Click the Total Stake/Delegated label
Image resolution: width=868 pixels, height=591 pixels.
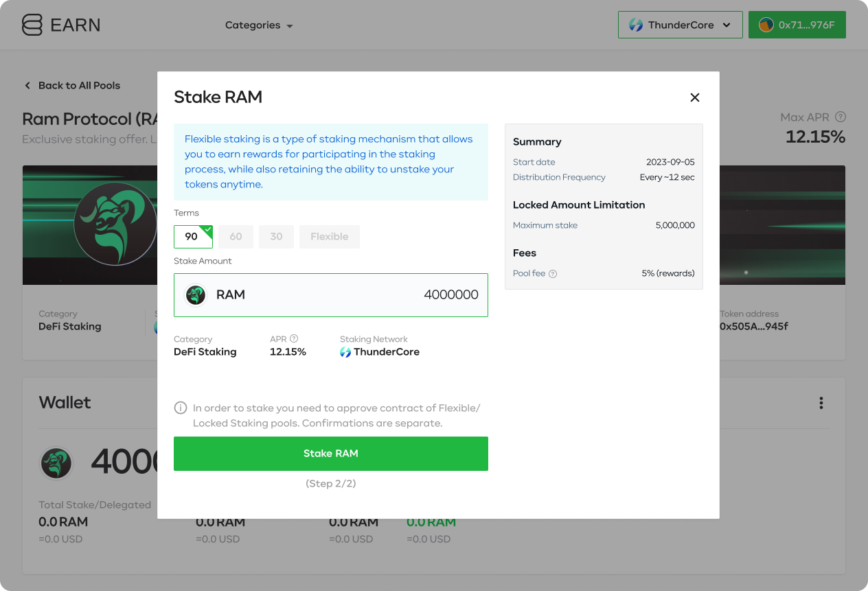(95, 505)
